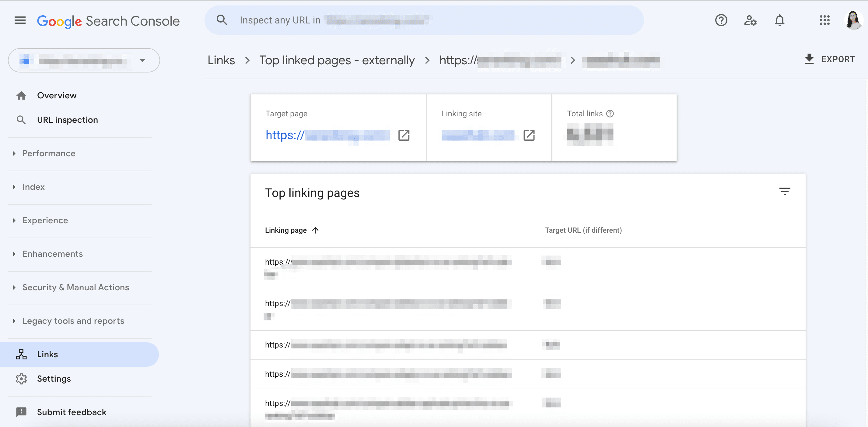Click the Links icon in sidebar
The width and height of the screenshot is (868, 427).
click(x=21, y=354)
